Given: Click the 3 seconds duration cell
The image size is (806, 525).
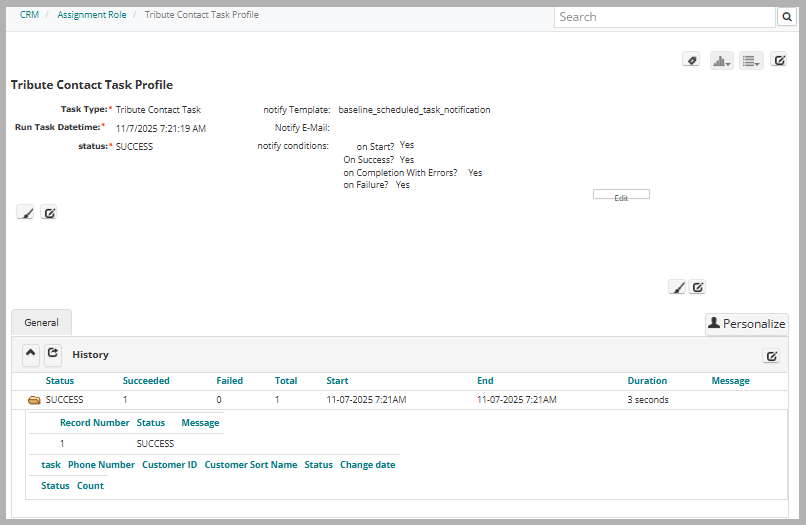Looking at the screenshot, I should click(x=648, y=400).
